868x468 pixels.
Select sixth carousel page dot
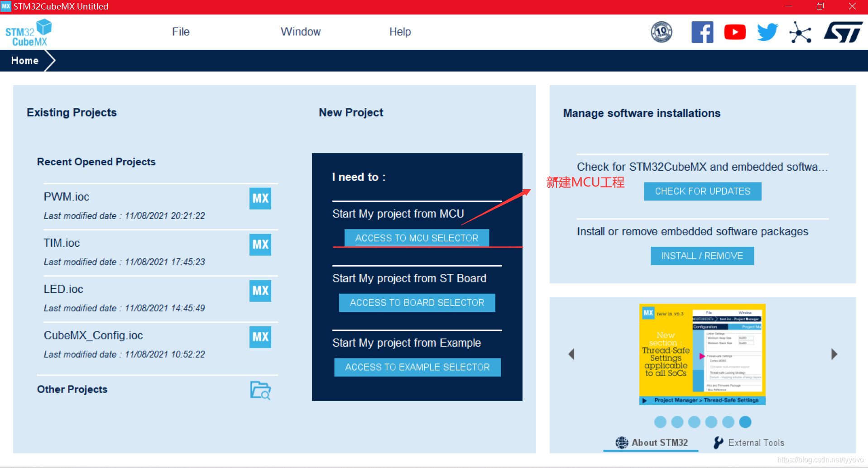pos(745,422)
